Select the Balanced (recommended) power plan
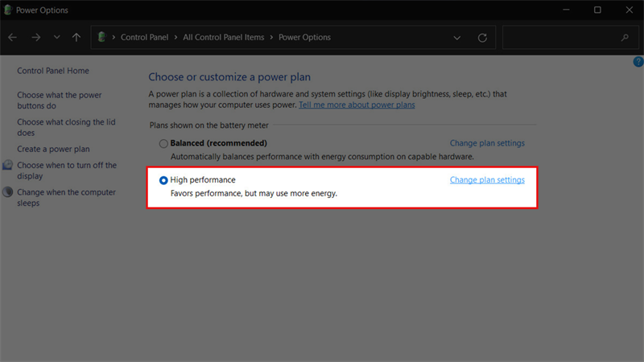The height and width of the screenshot is (362, 644). (163, 143)
